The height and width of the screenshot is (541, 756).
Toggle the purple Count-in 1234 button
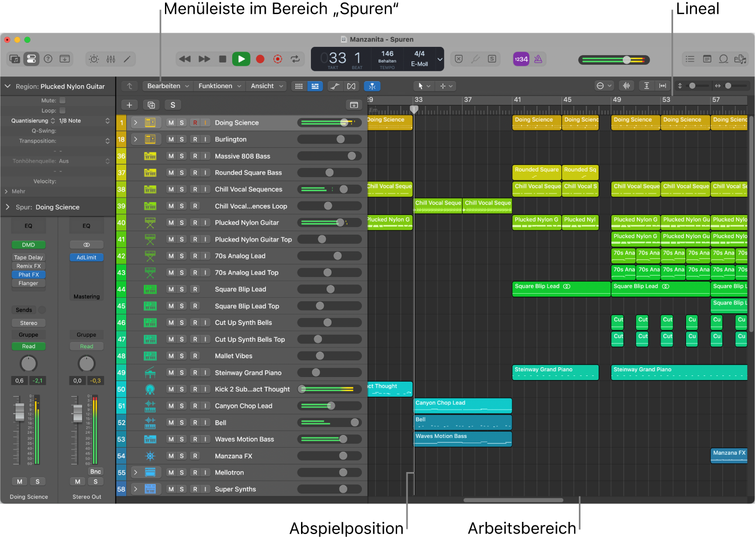[521, 59]
